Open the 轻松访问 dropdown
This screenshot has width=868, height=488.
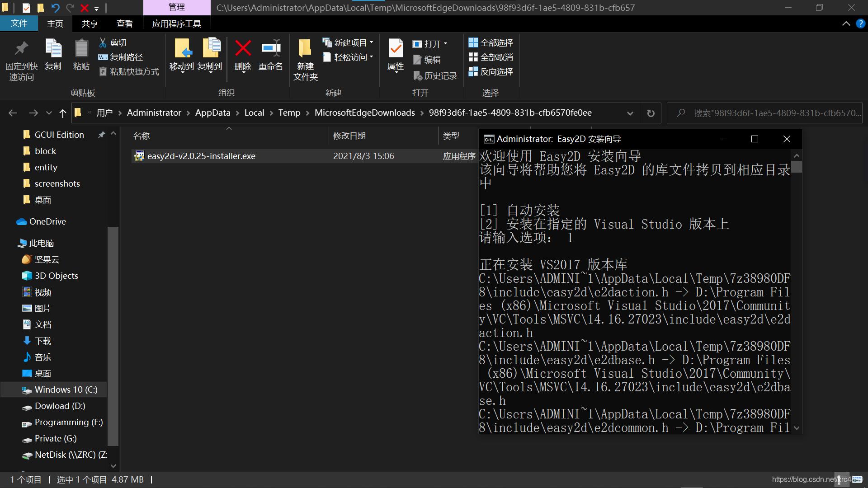point(371,57)
